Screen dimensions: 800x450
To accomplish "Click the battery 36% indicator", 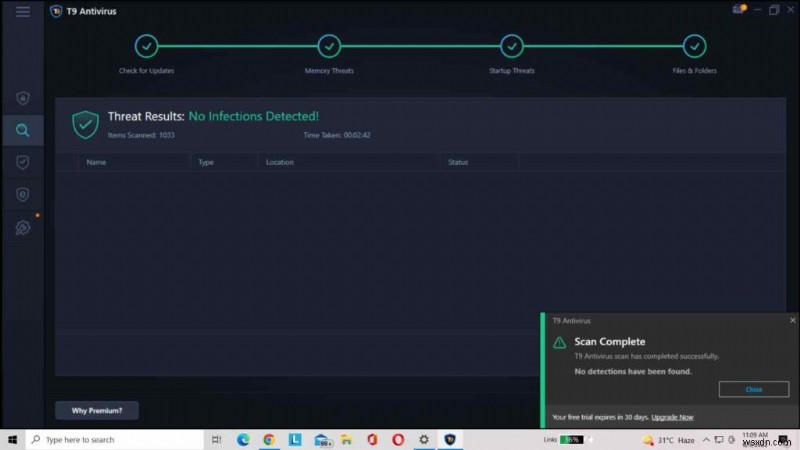I will pos(571,439).
